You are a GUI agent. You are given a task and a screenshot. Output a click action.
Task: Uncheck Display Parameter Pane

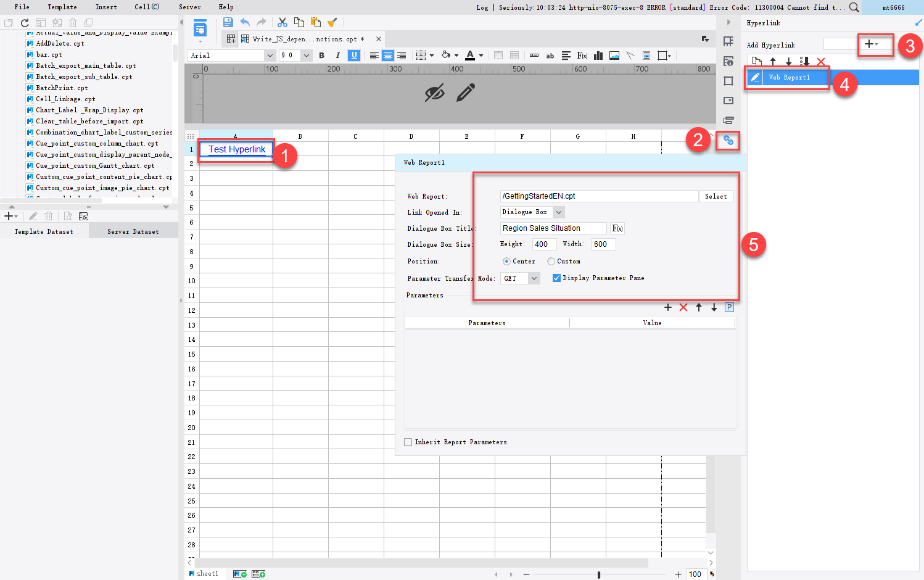(557, 278)
